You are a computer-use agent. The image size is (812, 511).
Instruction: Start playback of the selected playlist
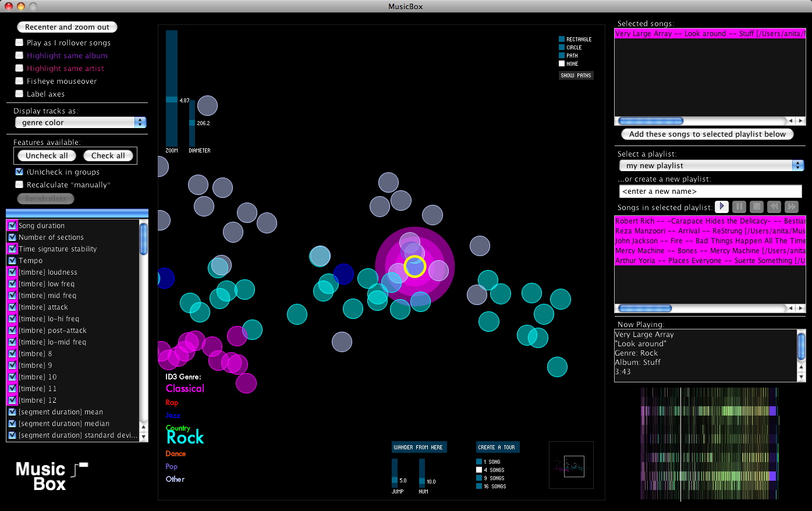[721, 207]
